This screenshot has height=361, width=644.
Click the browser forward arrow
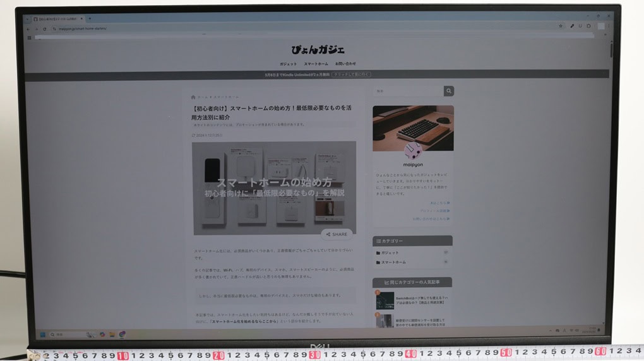(x=36, y=29)
